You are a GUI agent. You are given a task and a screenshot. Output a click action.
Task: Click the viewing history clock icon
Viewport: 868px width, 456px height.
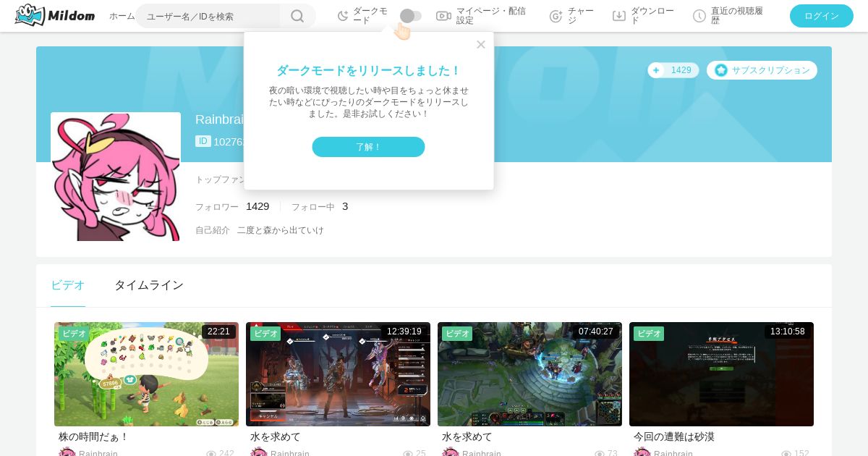pos(699,16)
